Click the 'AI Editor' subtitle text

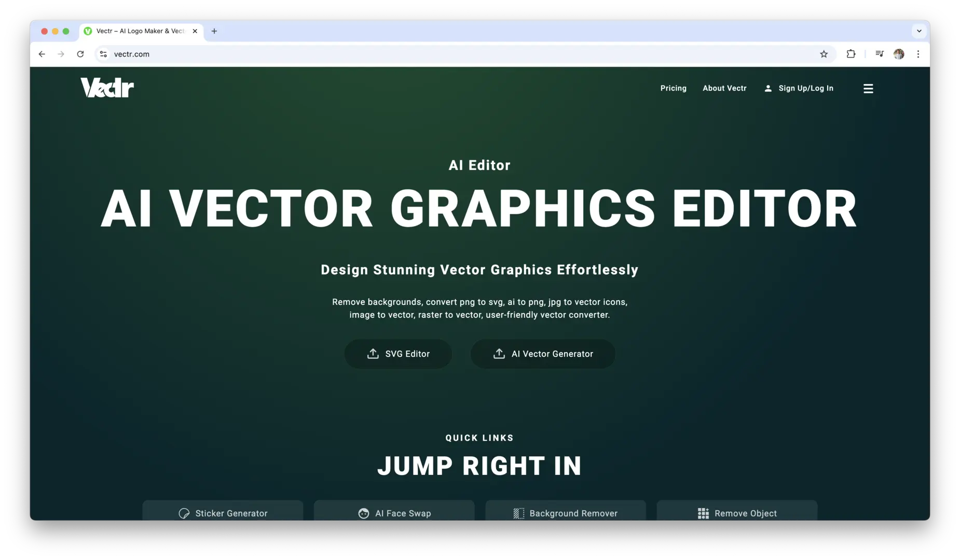[x=479, y=165]
